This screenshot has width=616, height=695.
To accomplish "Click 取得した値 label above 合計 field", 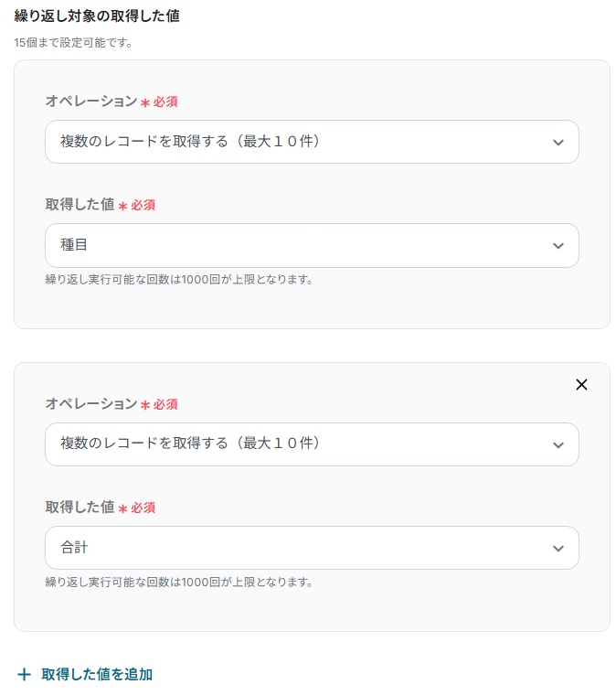I will [80, 508].
